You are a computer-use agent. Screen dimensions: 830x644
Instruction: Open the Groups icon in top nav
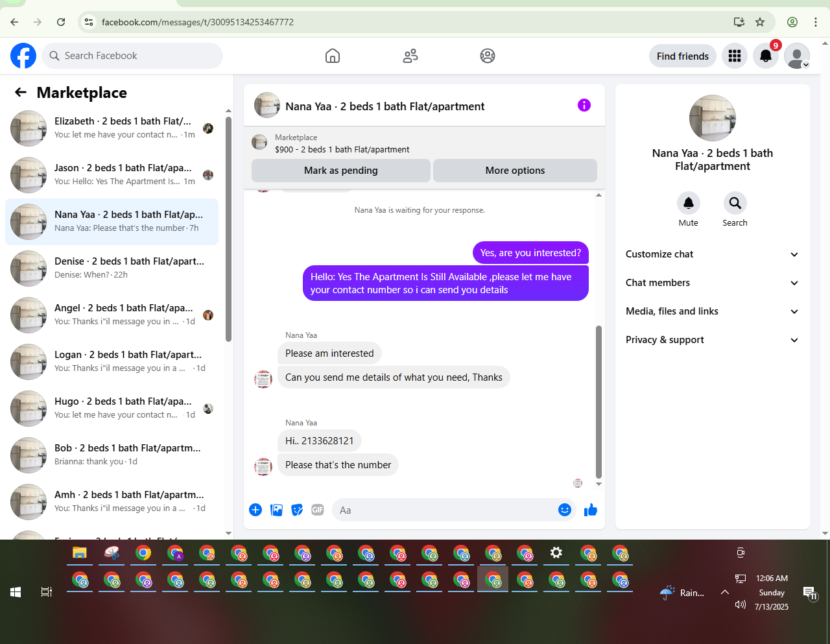pyautogui.click(x=488, y=56)
